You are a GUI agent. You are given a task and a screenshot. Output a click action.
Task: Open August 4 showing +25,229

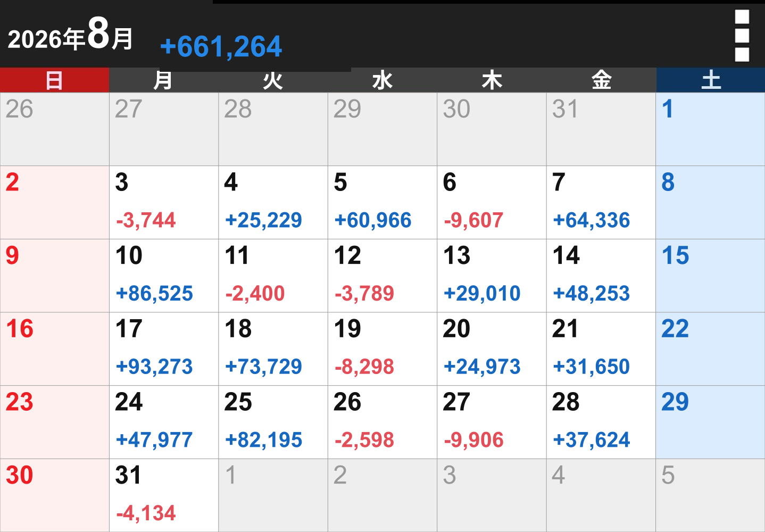point(273,202)
